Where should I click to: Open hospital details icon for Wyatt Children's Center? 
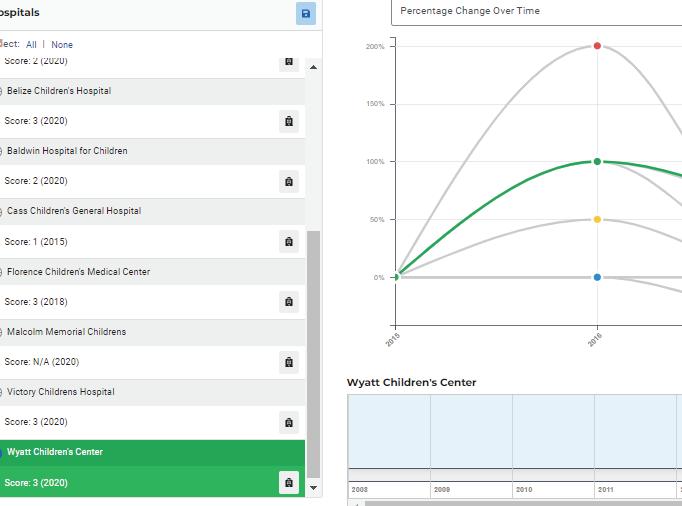click(x=289, y=483)
